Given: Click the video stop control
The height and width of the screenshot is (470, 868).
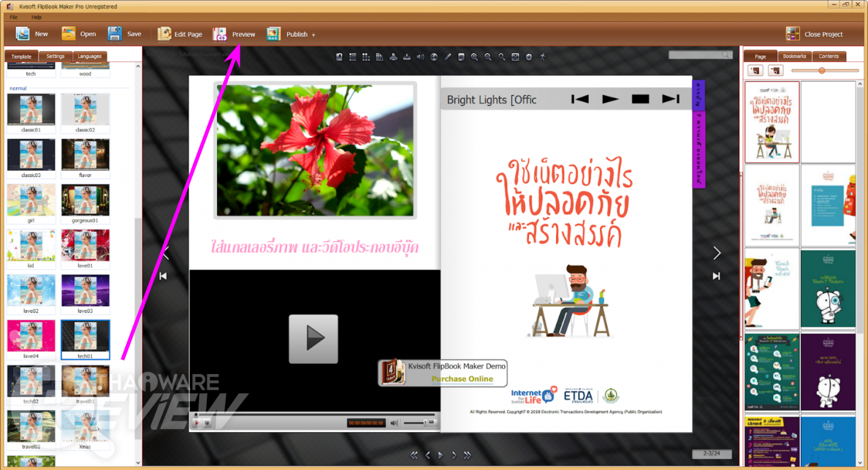Looking at the screenshot, I should click(x=207, y=423).
